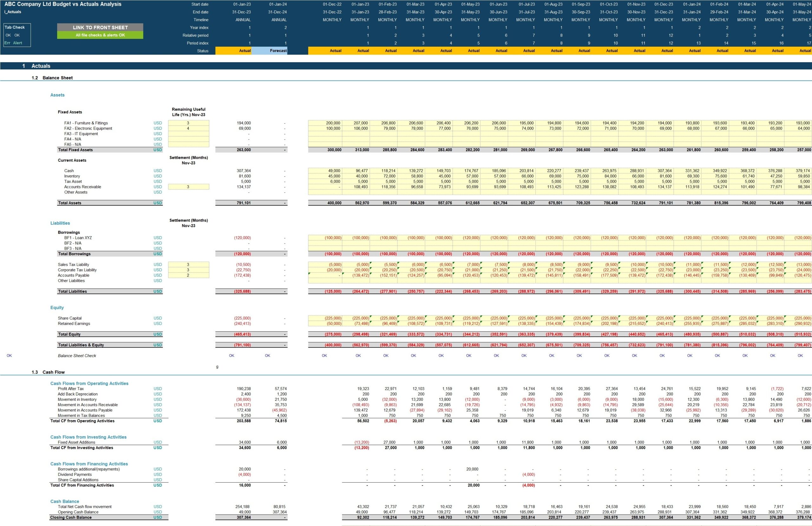
Task: Select the i_Actuals sheet name label
Action: tap(13, 12)
